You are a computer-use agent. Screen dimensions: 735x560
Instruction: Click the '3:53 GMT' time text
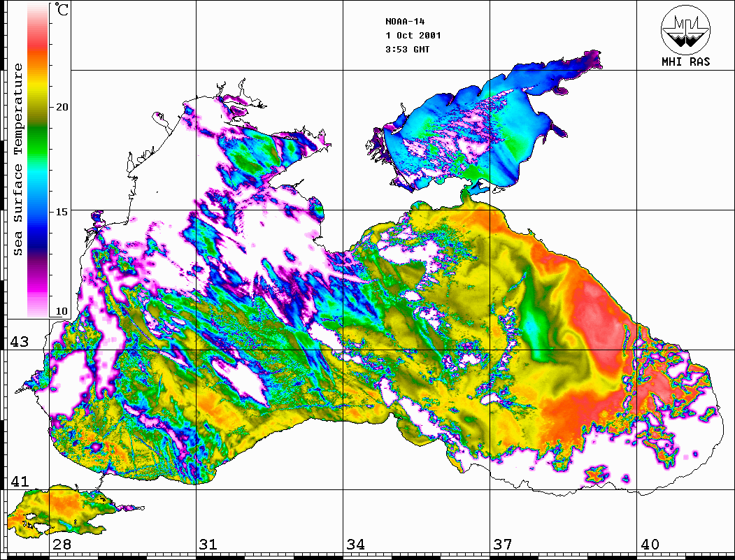coord(407,49)
